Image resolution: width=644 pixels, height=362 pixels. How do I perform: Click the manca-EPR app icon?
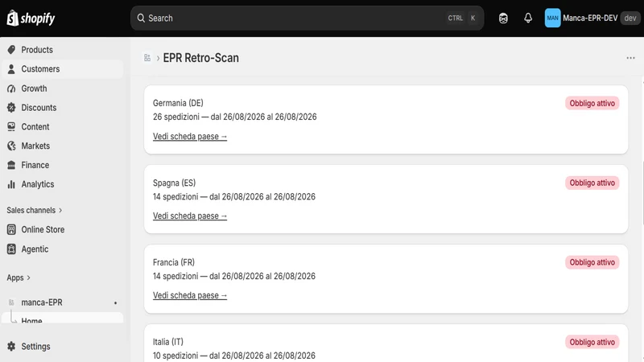pyautogui.click(x=11, y=302)
